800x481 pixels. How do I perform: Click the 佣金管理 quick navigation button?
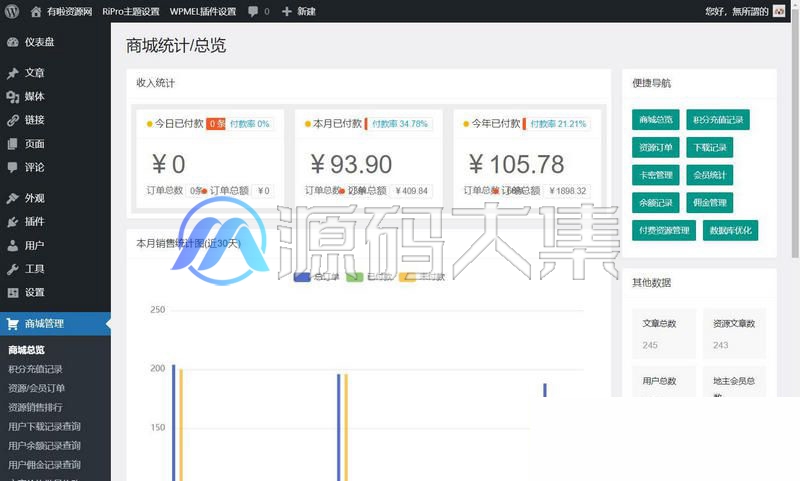(x=710, y=202)
